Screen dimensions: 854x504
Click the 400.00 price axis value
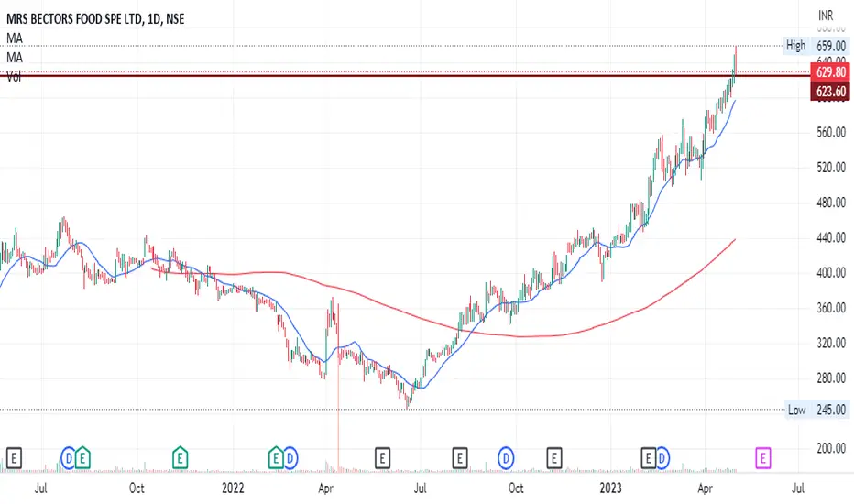(831, 272)
